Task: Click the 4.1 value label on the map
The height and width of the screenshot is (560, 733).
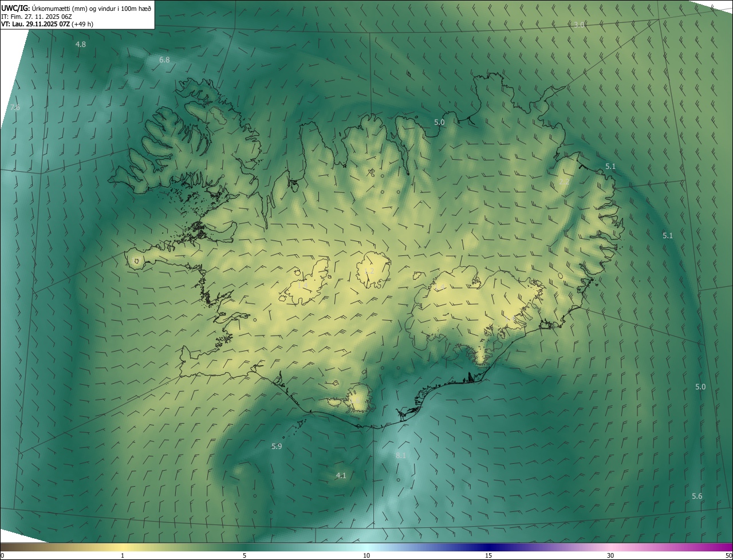Action: 341,475
